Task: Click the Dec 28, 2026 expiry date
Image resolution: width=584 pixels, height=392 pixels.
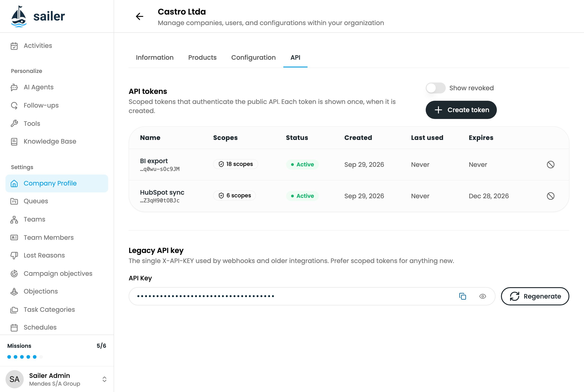Action: (489, 196)
